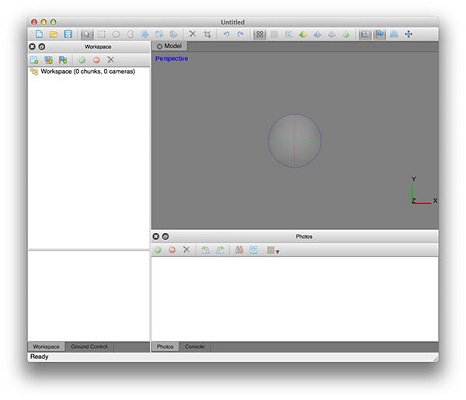Save project using the floppy disk icon

(x=68, y=34)
